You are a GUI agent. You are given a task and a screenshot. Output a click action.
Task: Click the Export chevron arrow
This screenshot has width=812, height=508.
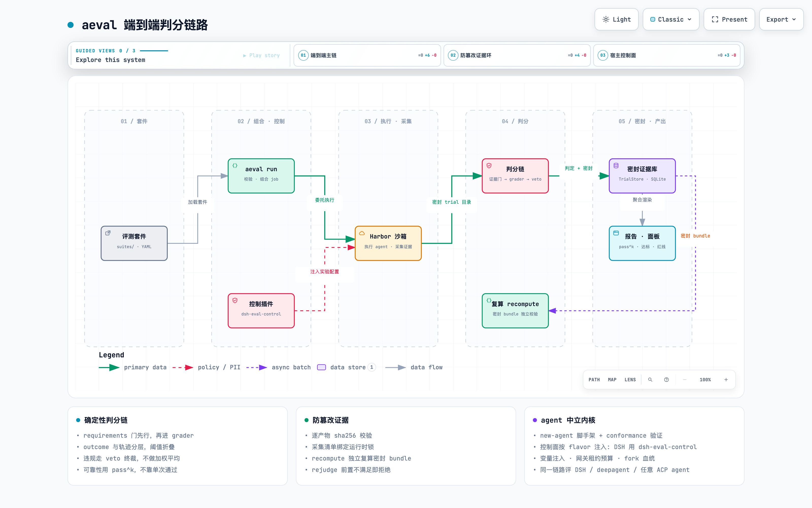[x=794, y=20]
